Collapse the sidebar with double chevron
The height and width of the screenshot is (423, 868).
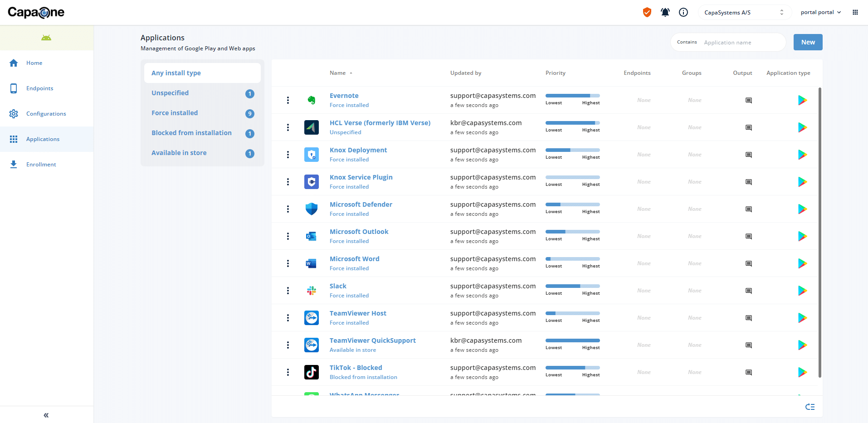[46, 415]
